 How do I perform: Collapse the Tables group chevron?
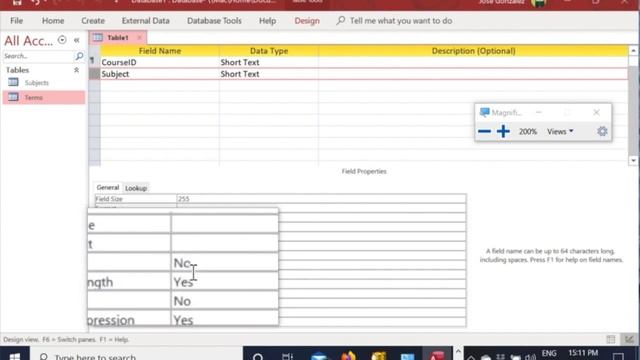click(x=76, y=70)
